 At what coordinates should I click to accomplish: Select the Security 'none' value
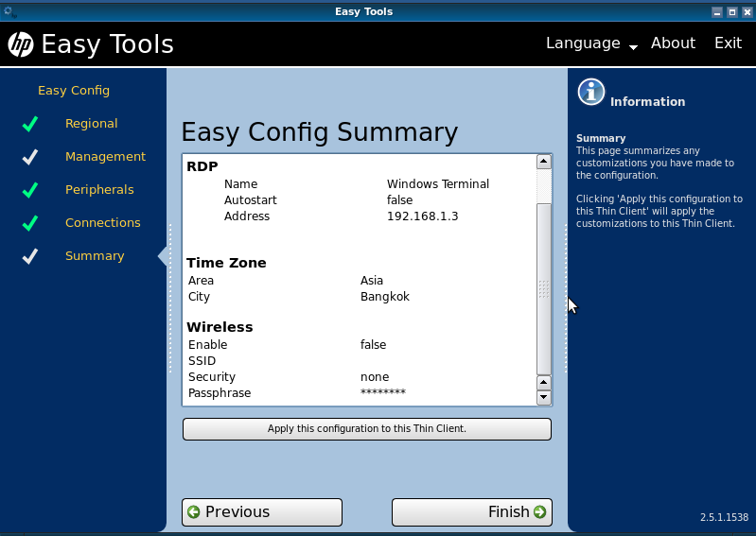(375, 377)
